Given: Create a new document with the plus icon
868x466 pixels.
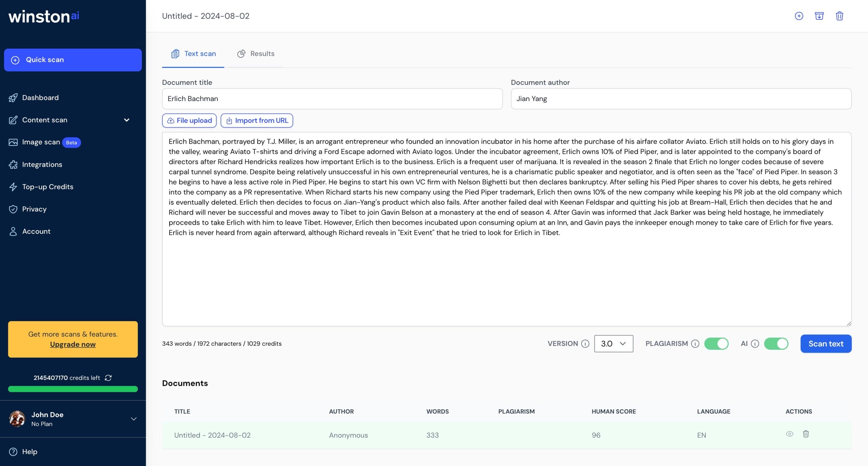Looking at the screenshot, I should pos(799,16).
